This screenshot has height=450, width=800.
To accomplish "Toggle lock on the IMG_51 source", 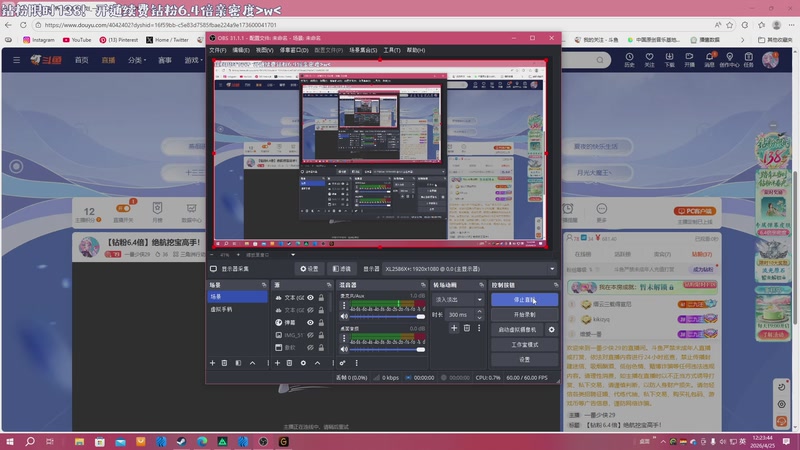I will (321, 335).
